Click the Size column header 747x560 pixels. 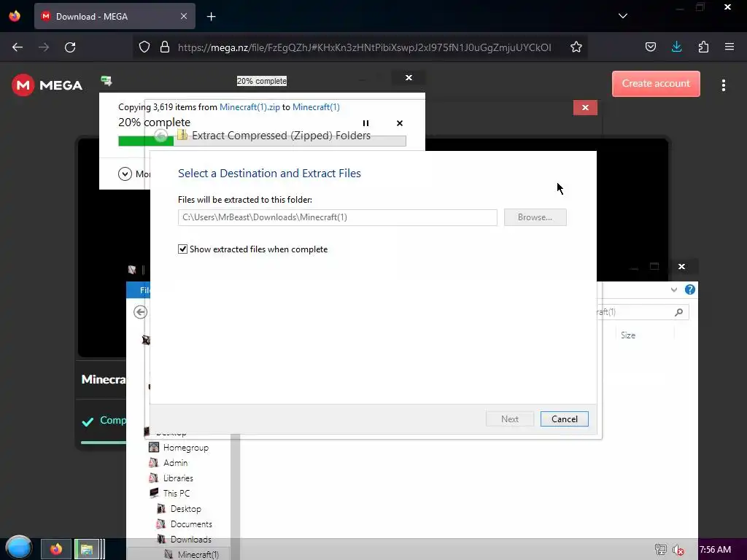628,335
